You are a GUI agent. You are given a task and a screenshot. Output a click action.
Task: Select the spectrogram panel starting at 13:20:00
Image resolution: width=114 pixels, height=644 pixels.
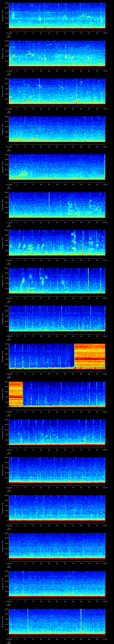(57, 243)
